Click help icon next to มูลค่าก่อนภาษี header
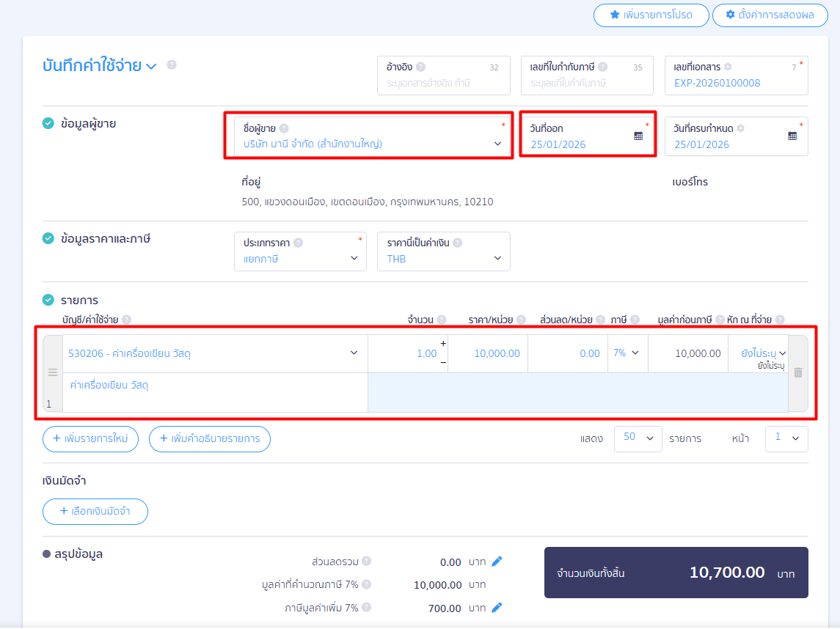 pyautogui.click(x=720, y=320)
